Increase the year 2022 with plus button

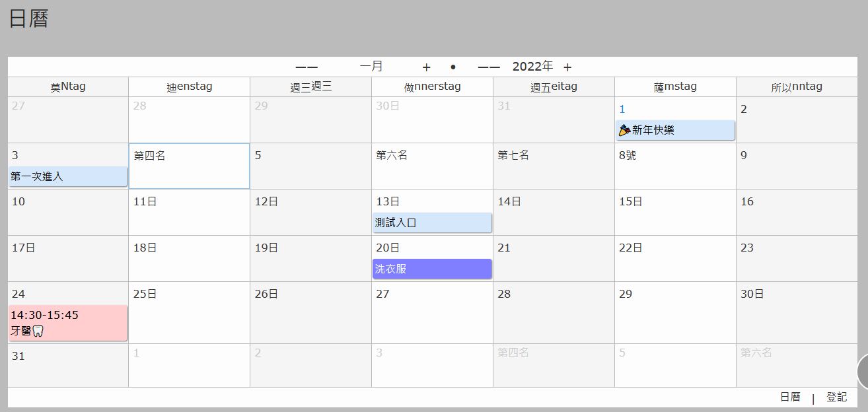[567, 67]
